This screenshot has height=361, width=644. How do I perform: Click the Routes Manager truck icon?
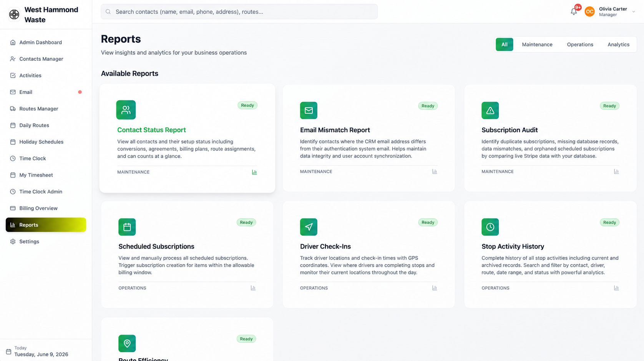click(x=13, y=109)
